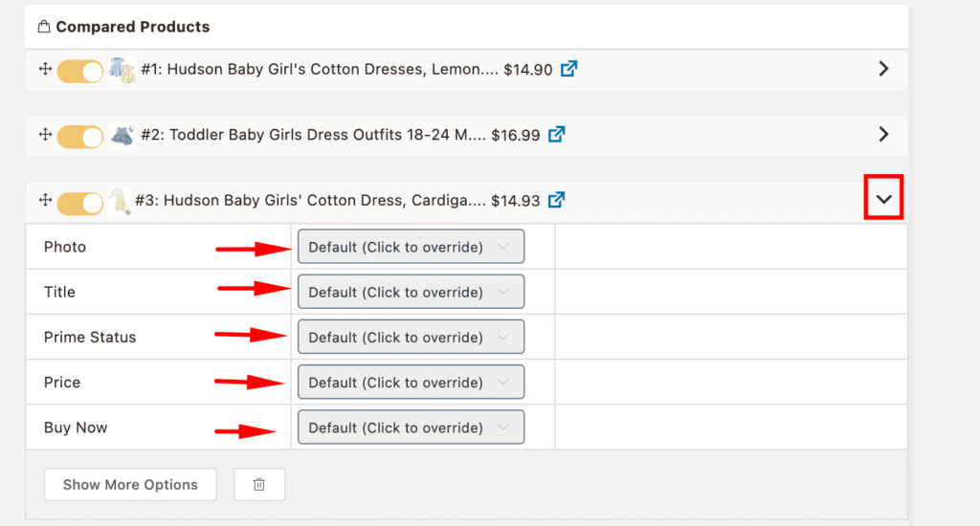Click the Price row label
The width and height of the screenshot is (980, 526).
coord(62,383)
